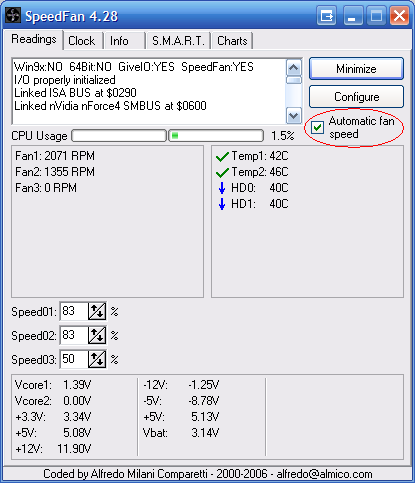Image resolution: width=415 pixels, height=483 pixels.
Task: Click the Speed02 up/down spinner icon
Action: (97, 335)
